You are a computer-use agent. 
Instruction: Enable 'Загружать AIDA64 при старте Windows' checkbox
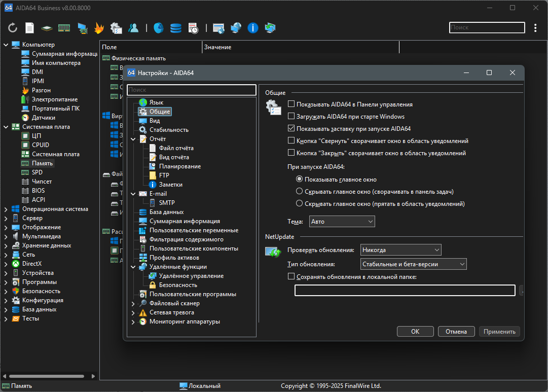click(x=291, y=117)
